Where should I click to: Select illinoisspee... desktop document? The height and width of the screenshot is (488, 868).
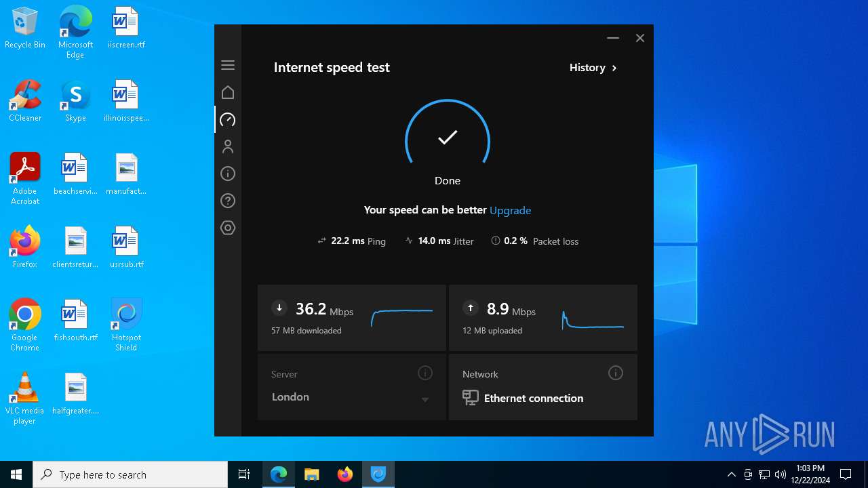click(x=126, y=101)
